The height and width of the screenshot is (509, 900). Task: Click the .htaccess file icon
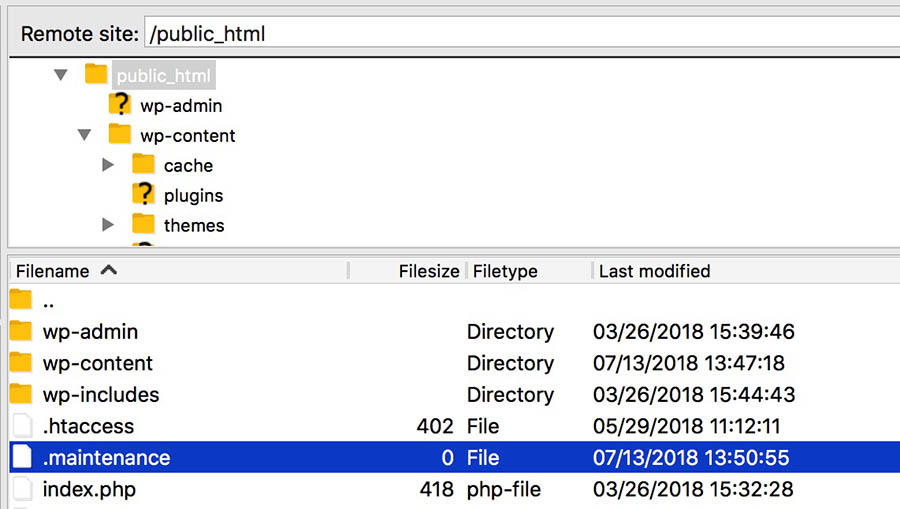click(x=21, y=426)
